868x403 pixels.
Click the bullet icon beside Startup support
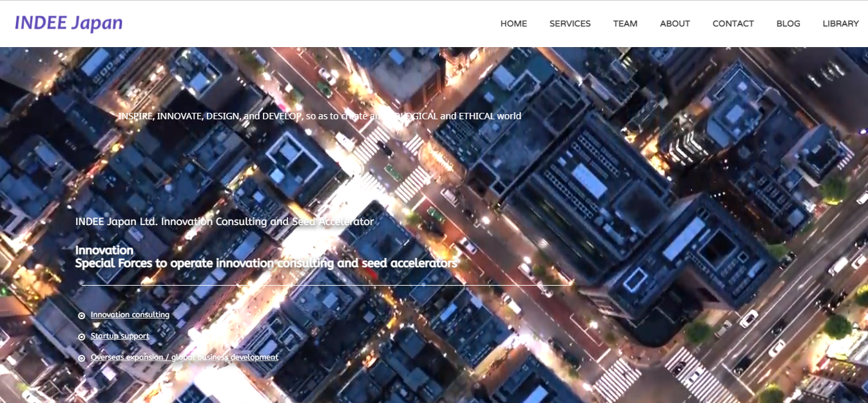pos(81,337)
